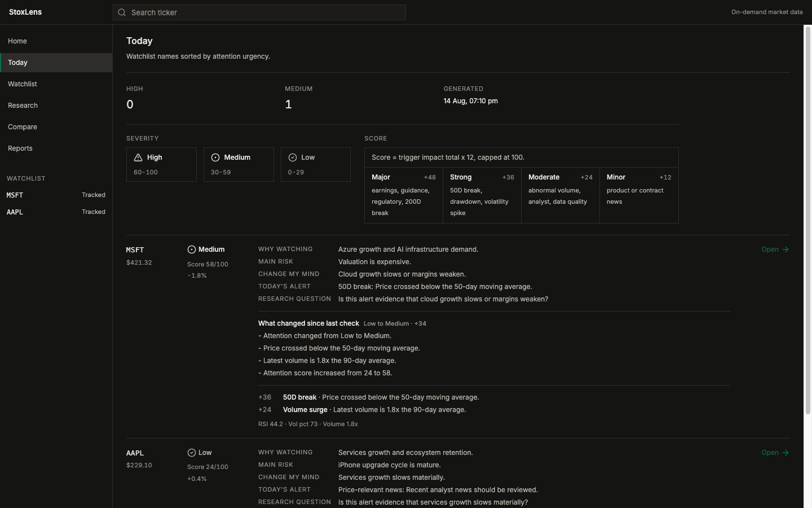Open the AAPL detail link
Viewport: 812px width, 508px height.
tap(775, 453)
